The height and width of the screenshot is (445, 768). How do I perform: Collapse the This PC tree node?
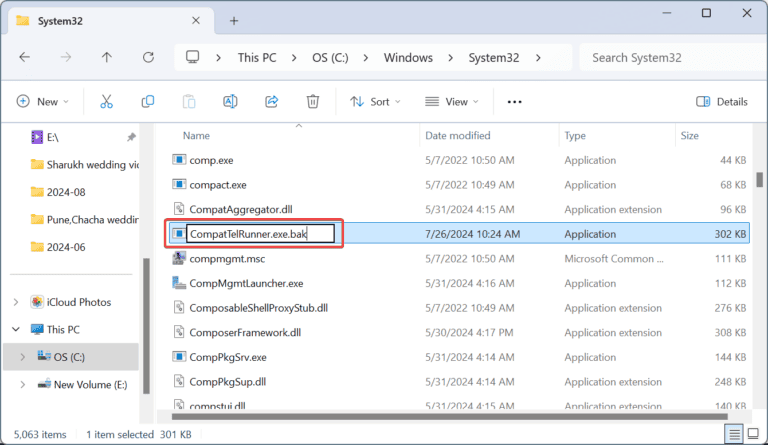[16, 329]
